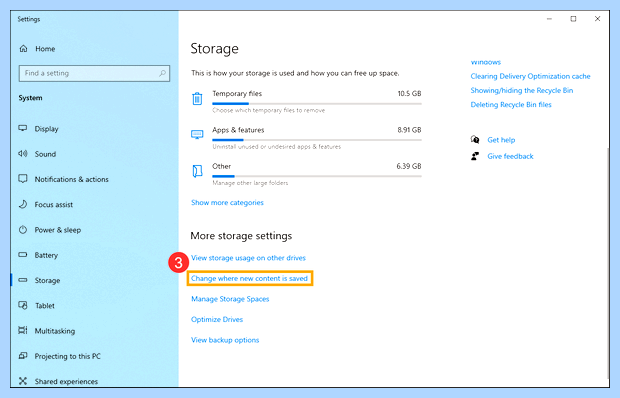Select Power & sleep section
This screenshot has height=398, width=620.
click(x=58, y=230)
